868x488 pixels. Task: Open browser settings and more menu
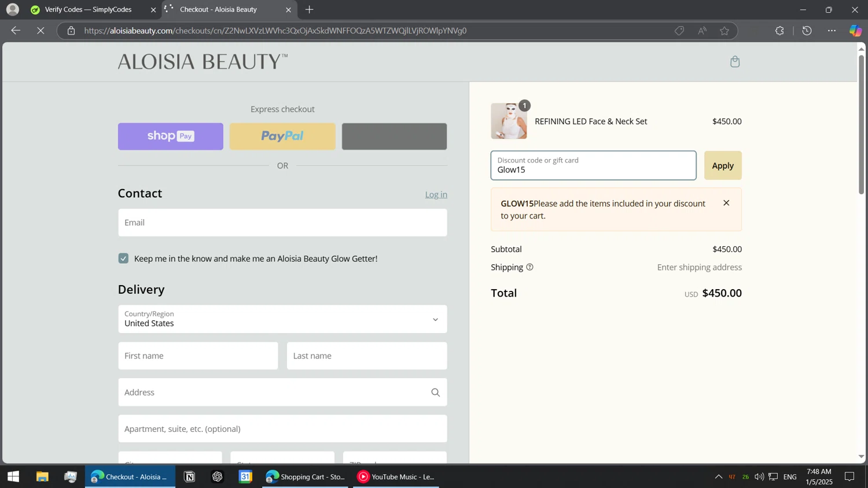click(832, 31)
